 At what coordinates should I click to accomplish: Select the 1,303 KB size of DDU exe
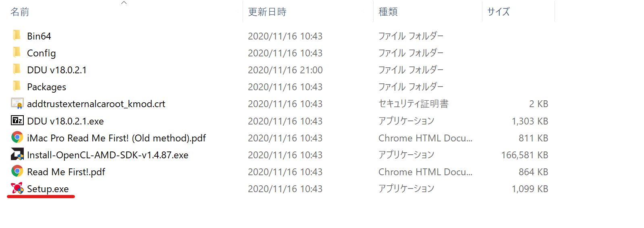click(x=530, y=121)
